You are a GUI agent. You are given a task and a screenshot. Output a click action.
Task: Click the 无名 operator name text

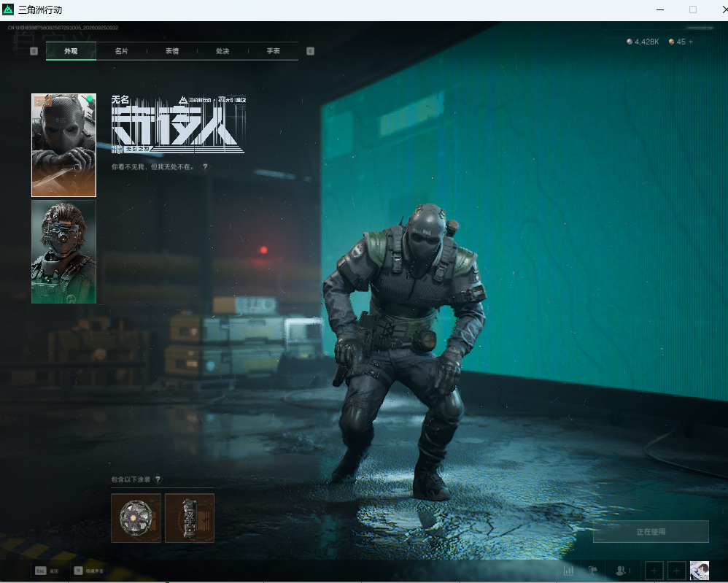pos(120,99)
